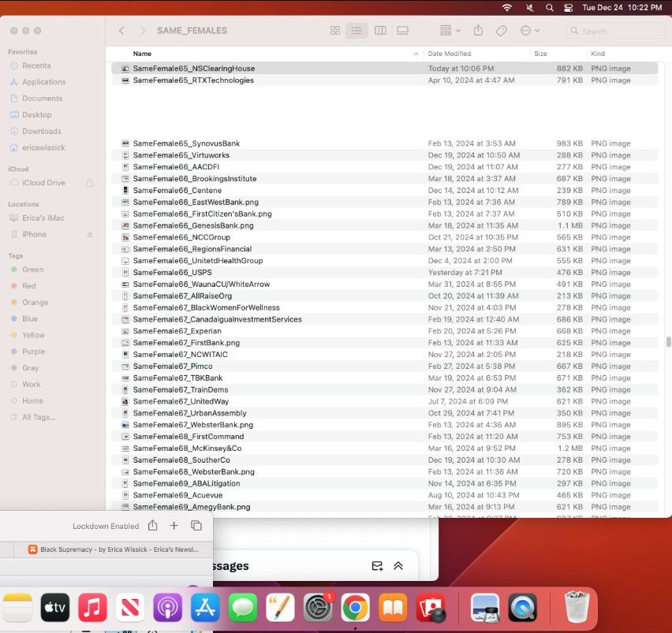Toggle sort direction caret in Name column
The image size is (672, 633).
coord(416,54)
